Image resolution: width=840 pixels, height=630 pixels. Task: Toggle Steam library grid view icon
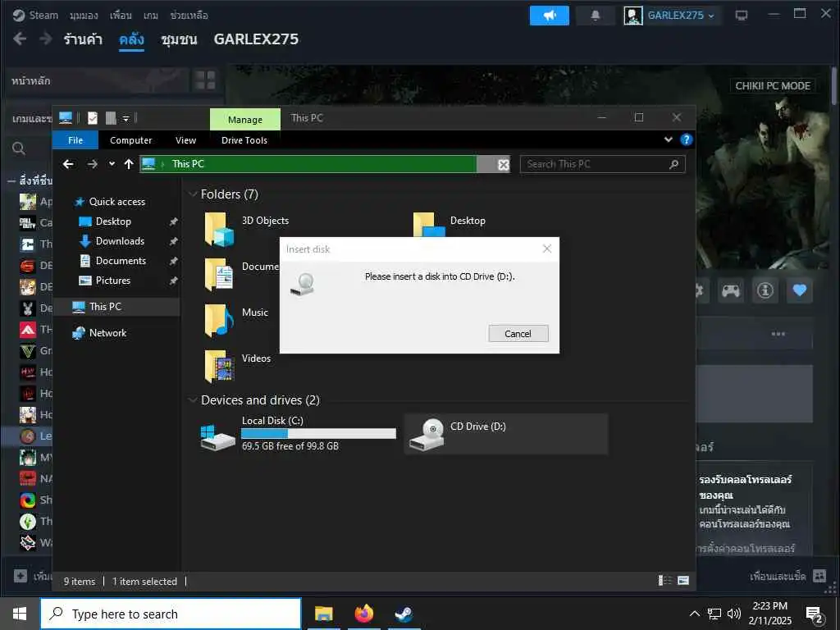(x=204, y=80)
